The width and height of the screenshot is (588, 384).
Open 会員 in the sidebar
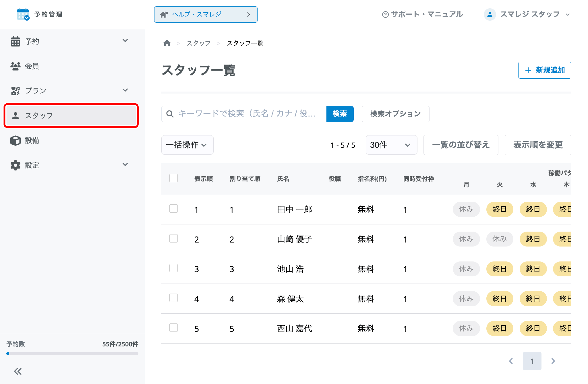click(x=71, y=66)
